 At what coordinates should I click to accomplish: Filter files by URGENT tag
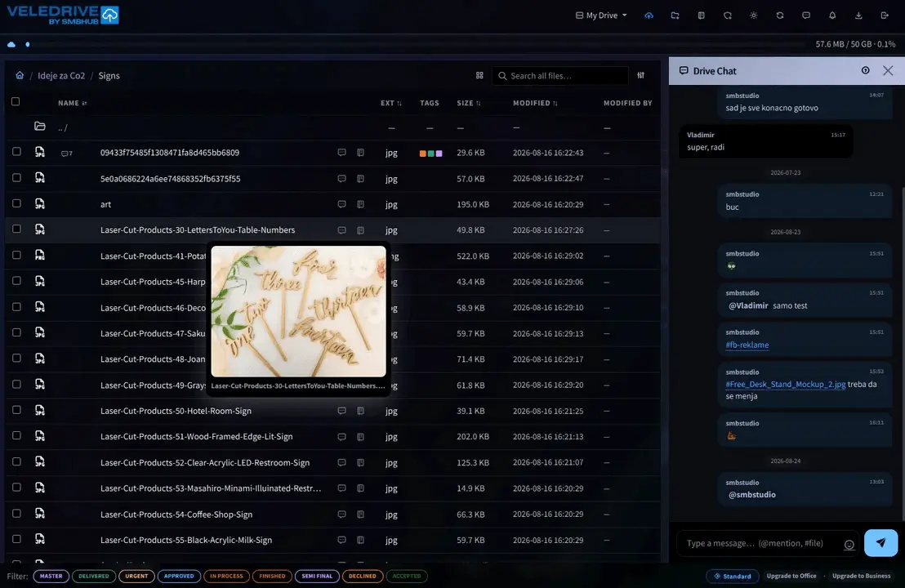(x=136, y=576)
